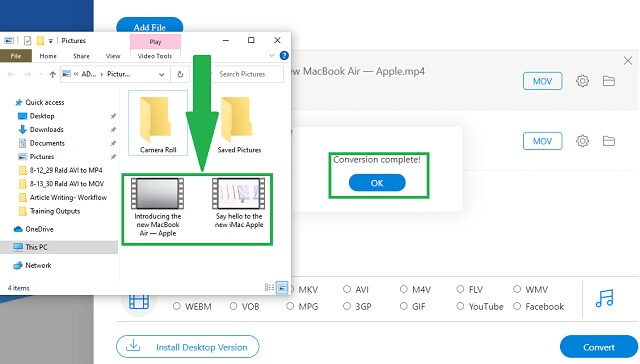Choose MKV output format
Screen dimensions: 640x364
[302, 289]
